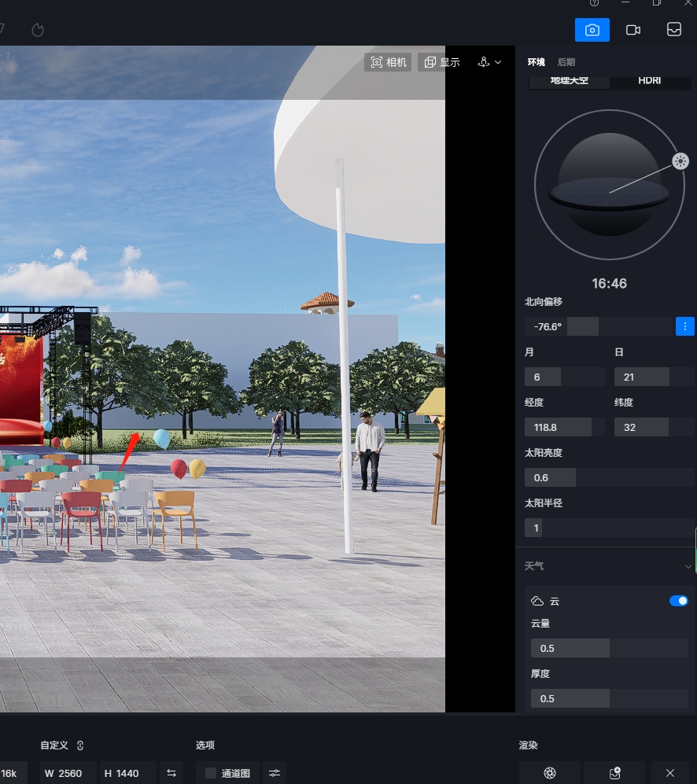
Task: Open channel settings sliders icon
Action: point(275,773)
